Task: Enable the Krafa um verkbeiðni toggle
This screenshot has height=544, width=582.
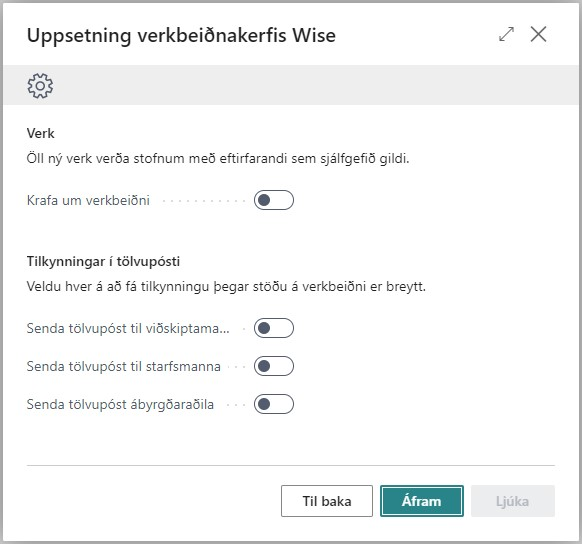Action: click(x=274, y=200)
